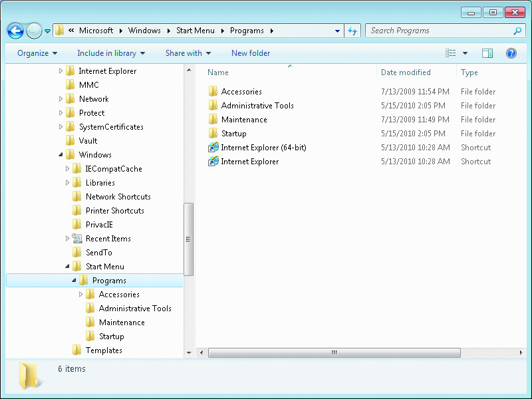Show hidden parent folders via the double chevron
This screenshot has width=532, height=399.
click(x=71, y=31)
